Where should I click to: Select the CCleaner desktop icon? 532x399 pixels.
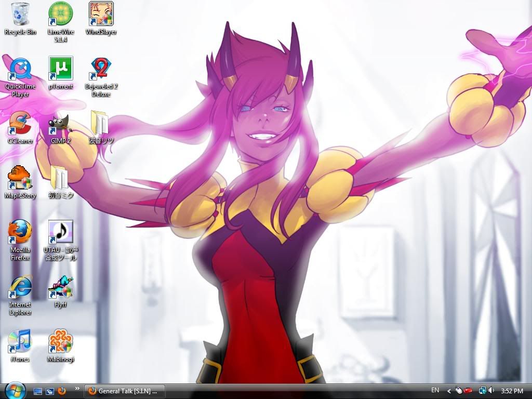click(20, 124)
